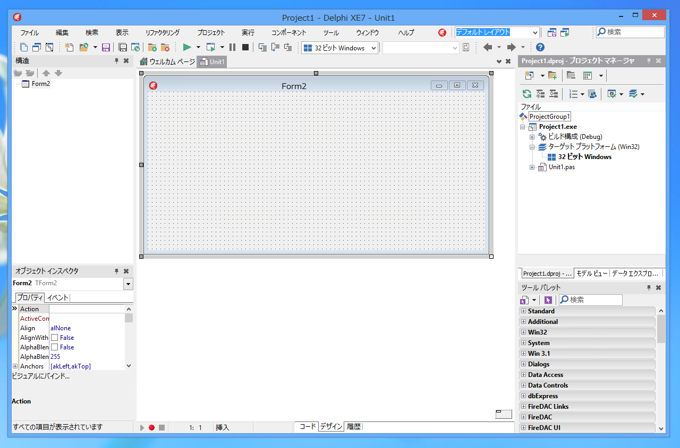Stop the program with square button
Image resolution: width=680 pixels, height=448 pixels.
coord(245,47)
